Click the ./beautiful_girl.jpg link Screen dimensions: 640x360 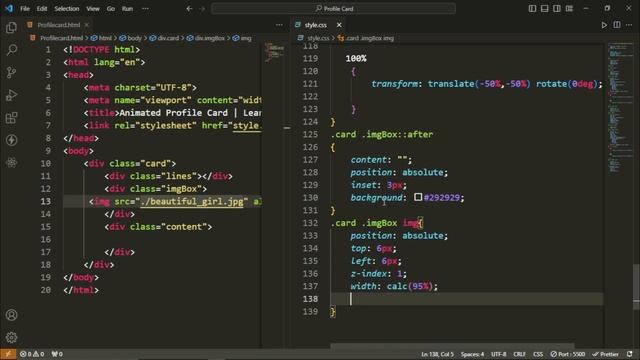(x=192, y=201)
